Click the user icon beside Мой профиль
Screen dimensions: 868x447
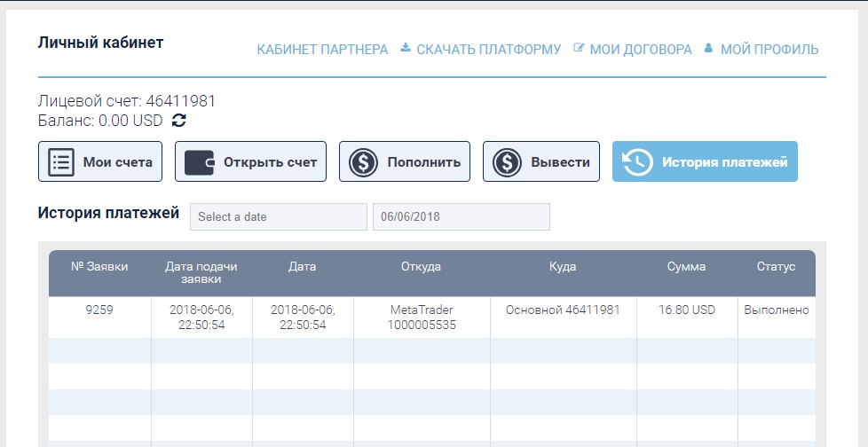click(708, 48)
